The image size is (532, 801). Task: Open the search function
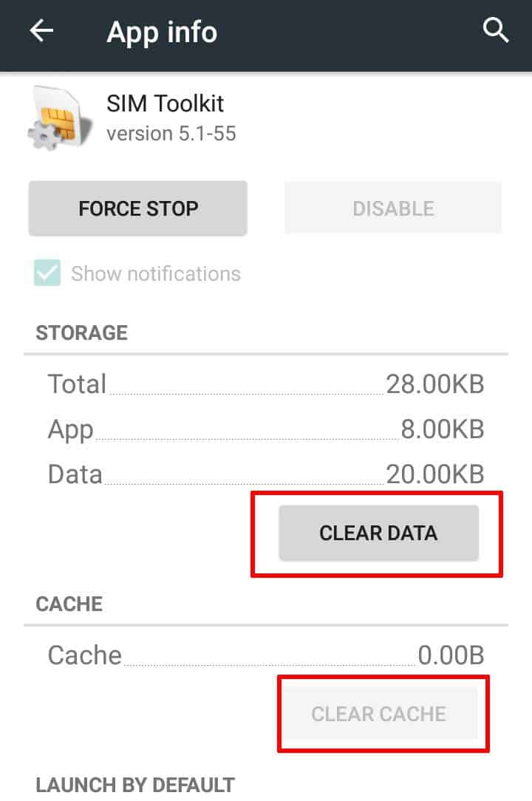497,30
